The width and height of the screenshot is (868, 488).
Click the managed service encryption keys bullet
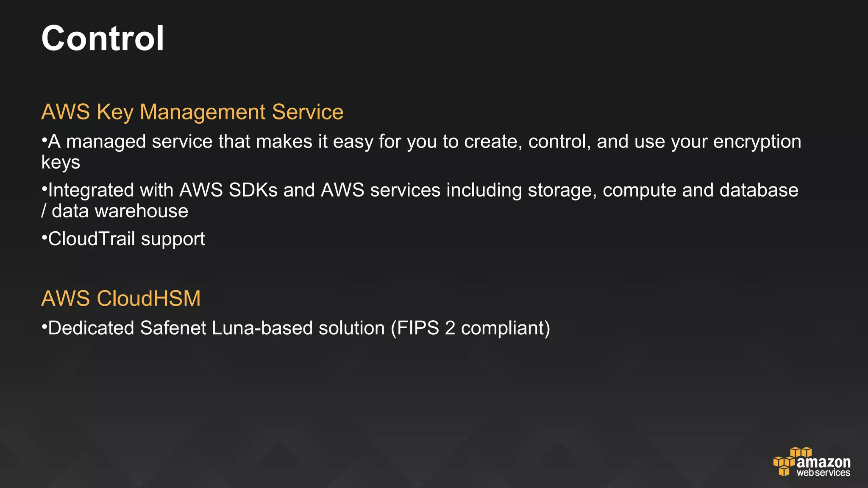click(x=421, y=152)
